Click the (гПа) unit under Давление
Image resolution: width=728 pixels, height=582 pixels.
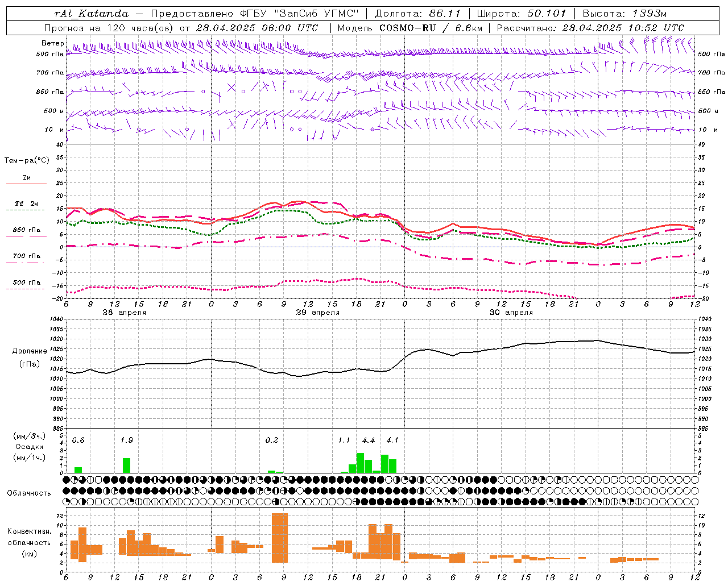(31, 364)
